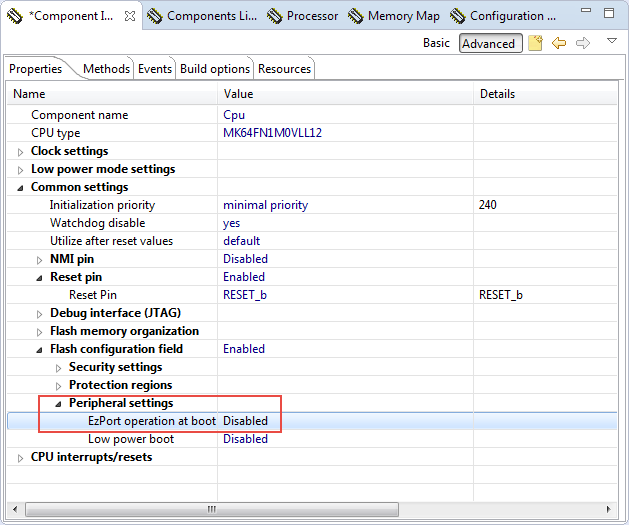Maximize the inspector view panel
Viewport: 629px width, 525px height.
(609, 15)
